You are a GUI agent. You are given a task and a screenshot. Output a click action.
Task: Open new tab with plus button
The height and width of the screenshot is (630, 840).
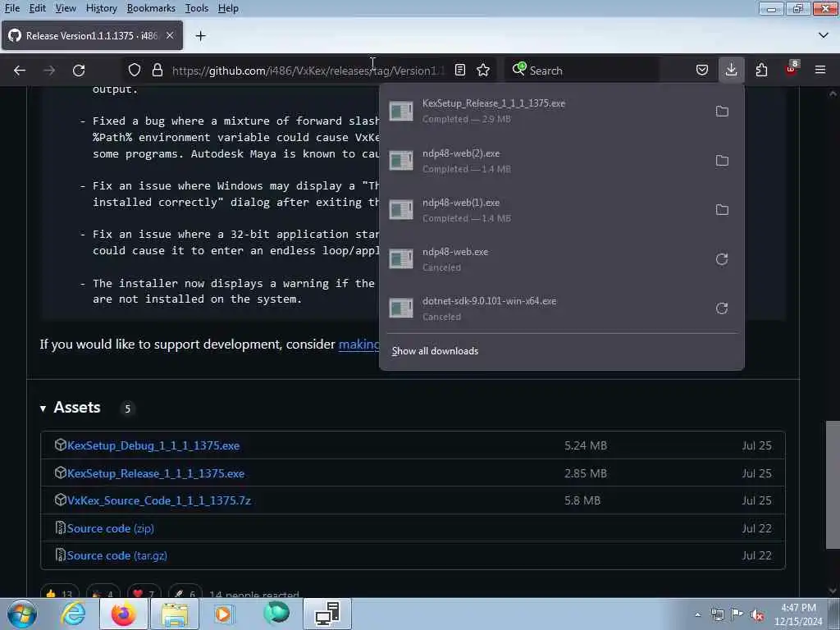click(200, 36)
